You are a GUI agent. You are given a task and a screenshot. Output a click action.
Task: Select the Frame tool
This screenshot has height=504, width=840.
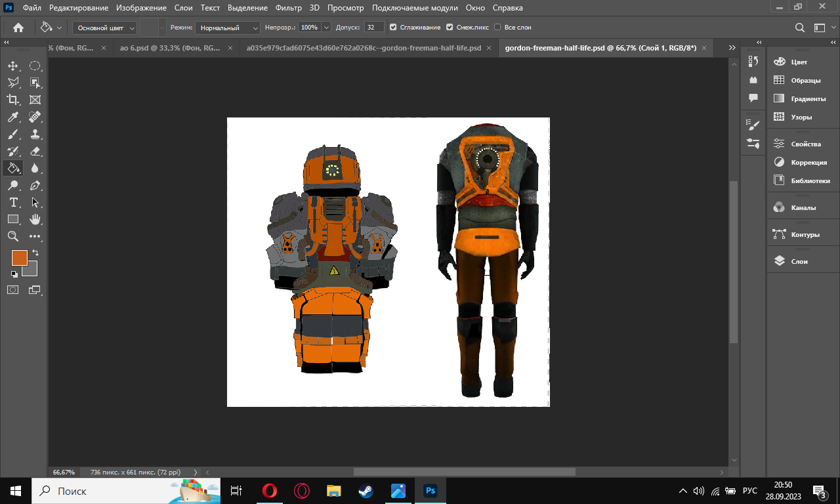35,100
